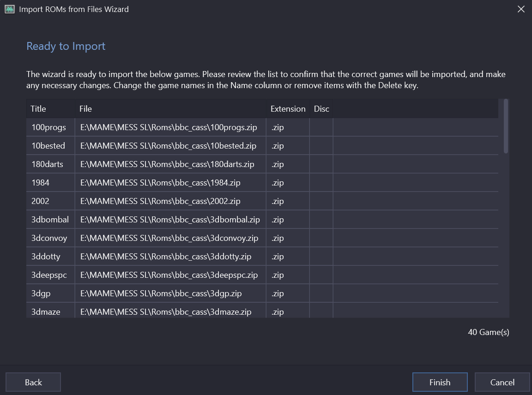532x395 pixels.
Task: Select the 3deepspc.zip extension cell
Action: pyautogui.click(x=278, y=275)
